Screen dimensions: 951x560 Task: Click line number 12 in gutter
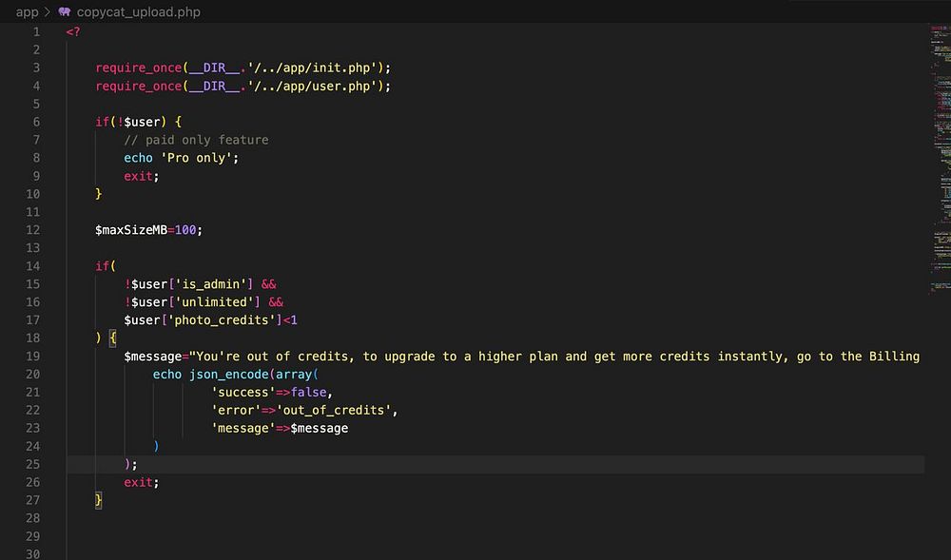(32, 230)
